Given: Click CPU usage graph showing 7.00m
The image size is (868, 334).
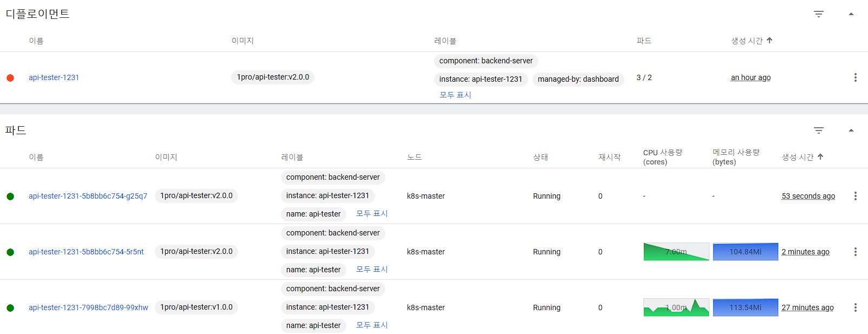Looking at the screenshot, I should point(676,252).
